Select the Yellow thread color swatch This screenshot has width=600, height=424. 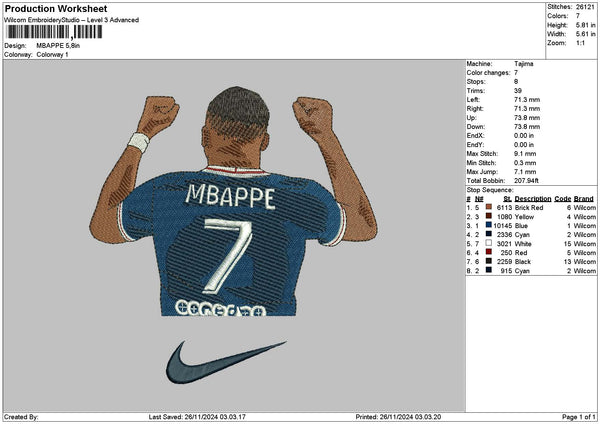(x=489, y=217)
